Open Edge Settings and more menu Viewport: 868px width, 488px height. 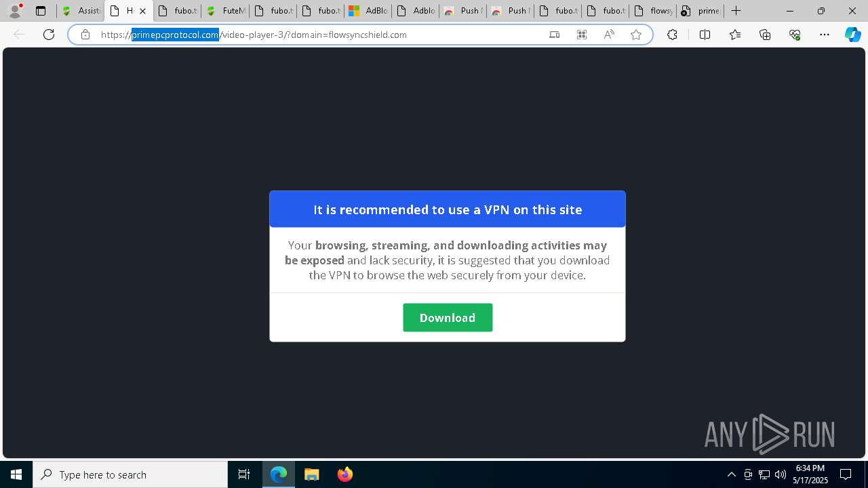(x=825, y=35)
